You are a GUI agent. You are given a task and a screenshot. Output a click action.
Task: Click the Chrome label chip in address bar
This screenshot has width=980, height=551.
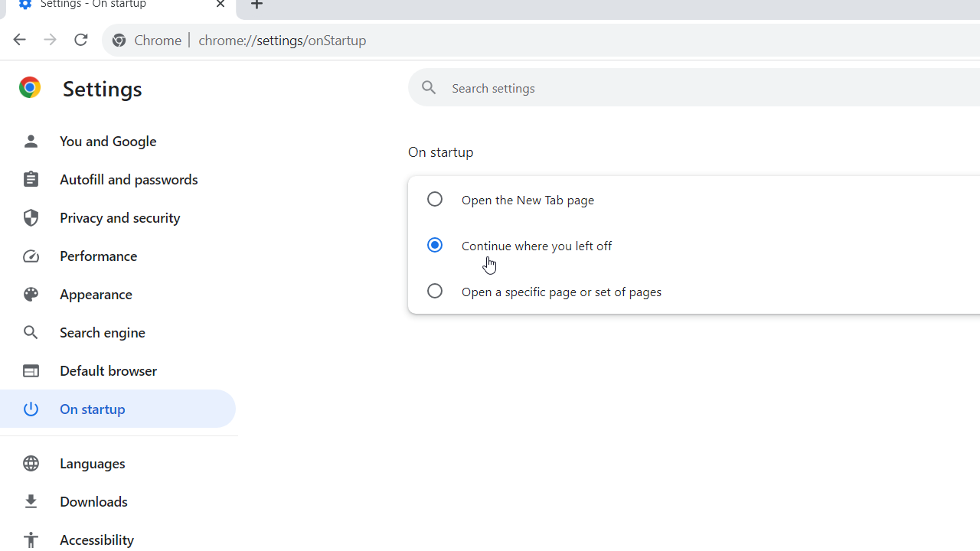point(158,41)
